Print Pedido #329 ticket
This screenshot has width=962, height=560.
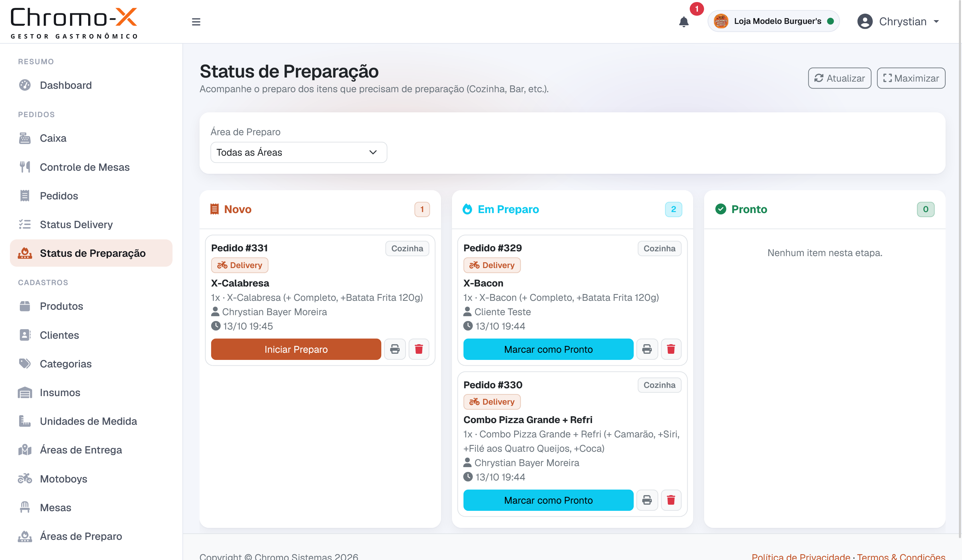[x=647, y=349]
